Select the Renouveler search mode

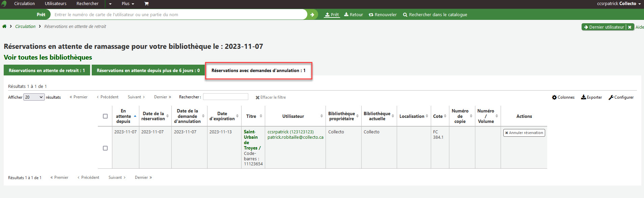coord(383,14)
